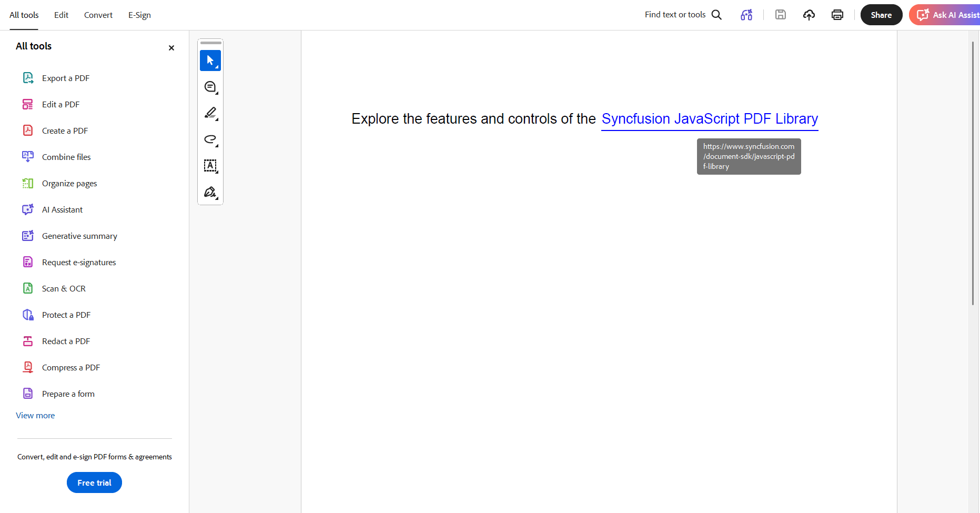Click the Edit a PDF icon

coord(28,104)
